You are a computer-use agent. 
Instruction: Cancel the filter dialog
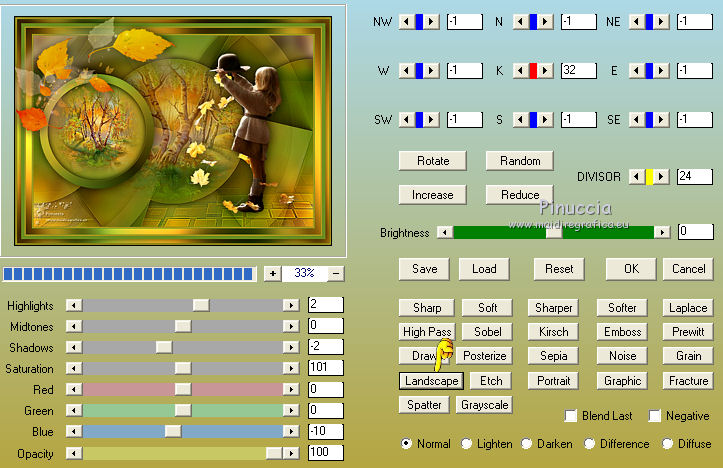[x=688, y=269]
